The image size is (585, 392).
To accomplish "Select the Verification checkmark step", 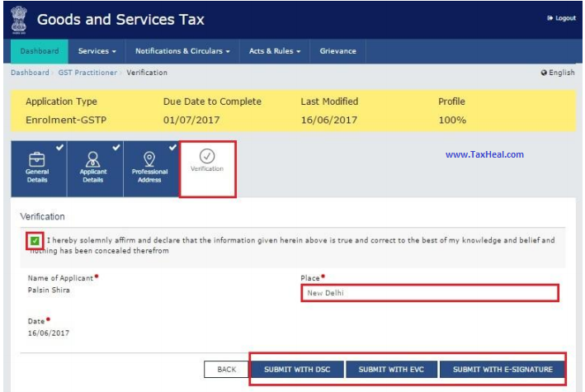I will click(207, 168).
